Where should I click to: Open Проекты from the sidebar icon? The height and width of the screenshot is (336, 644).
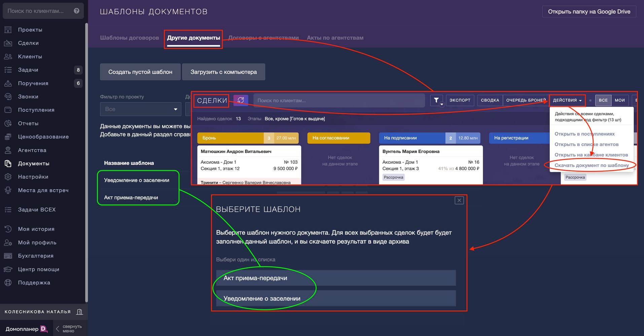pyautogui.click(x=8, y=30)
